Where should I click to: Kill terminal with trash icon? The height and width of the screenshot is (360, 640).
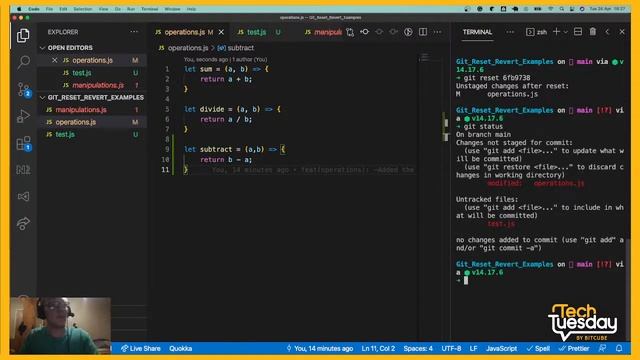coord(593,32)
